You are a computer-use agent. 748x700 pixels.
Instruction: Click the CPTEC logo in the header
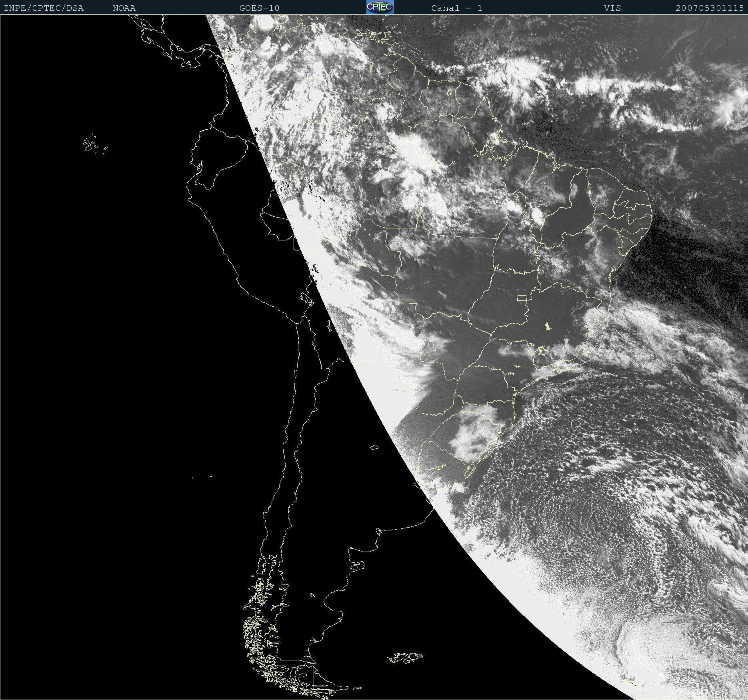(x=380, y=7)
